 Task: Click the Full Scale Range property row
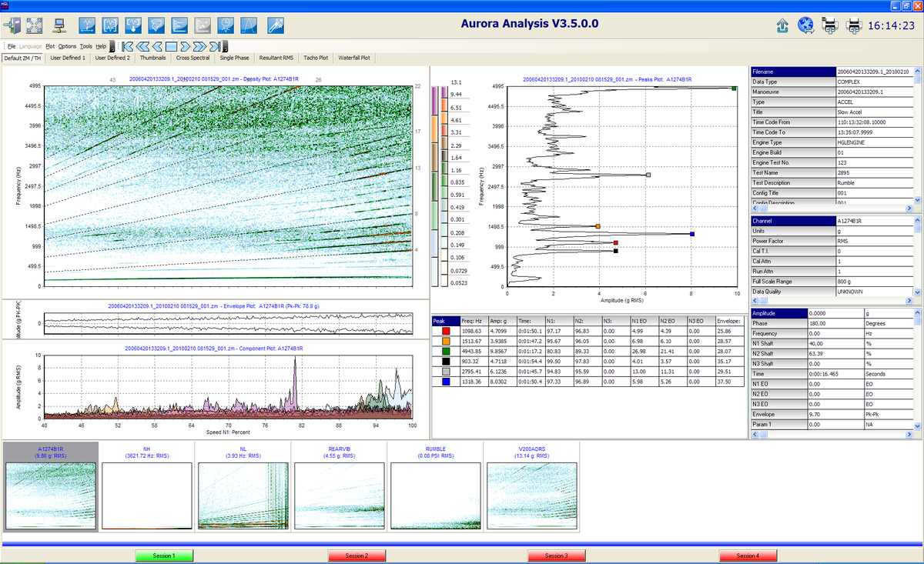coord(832,282)
